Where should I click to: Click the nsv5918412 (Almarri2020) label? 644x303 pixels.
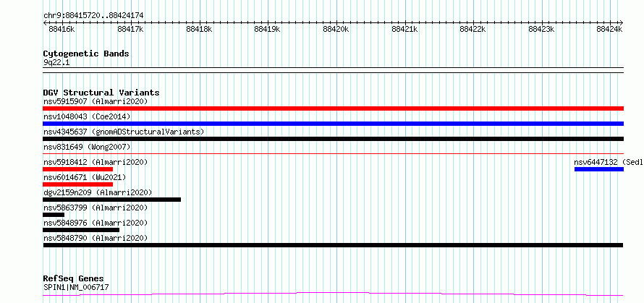[x=96, y=162]
